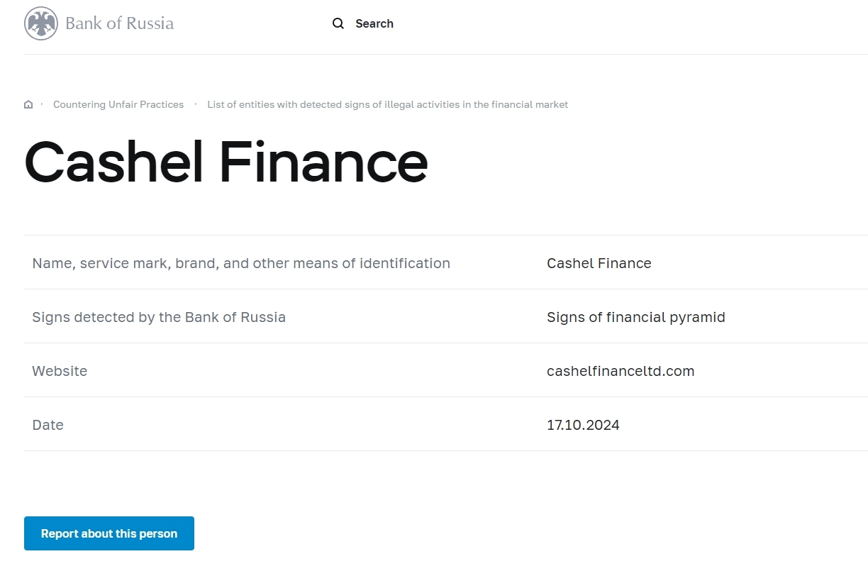Click the Bank of Russia eagle emblem
Screen dimensions: 868x588
[40, 23]
